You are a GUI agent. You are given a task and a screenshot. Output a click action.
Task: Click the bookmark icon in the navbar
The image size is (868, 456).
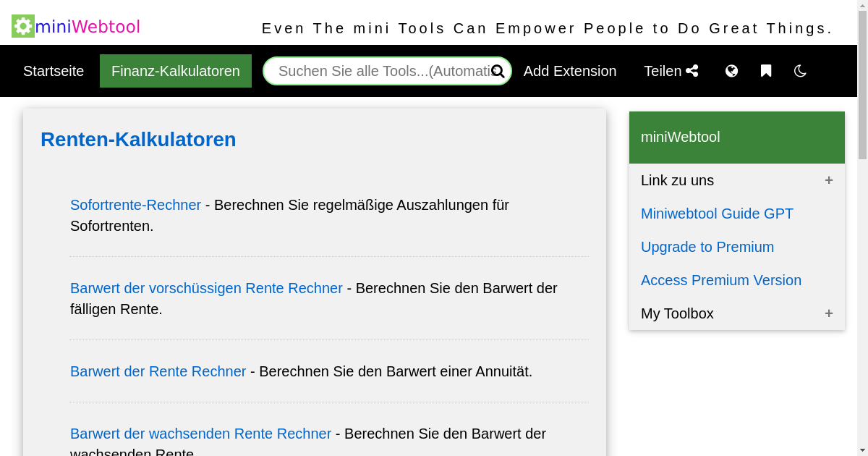(765, 70)
